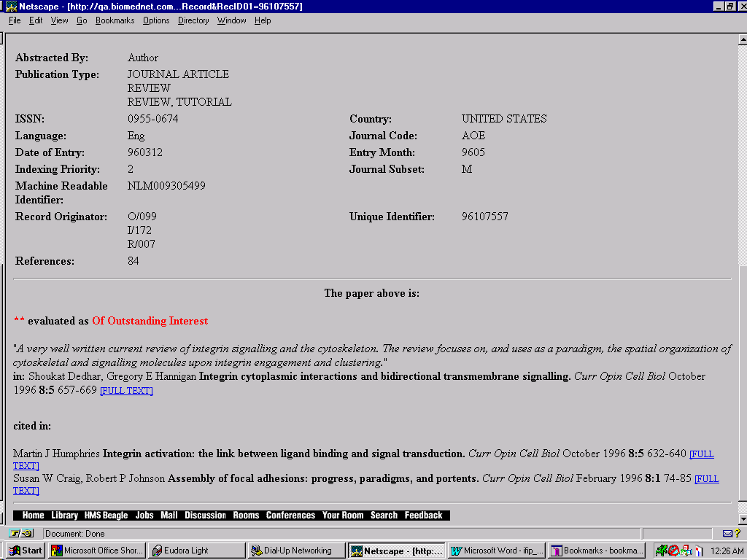Click the Netscape logo in the title bar

point(11,7)
